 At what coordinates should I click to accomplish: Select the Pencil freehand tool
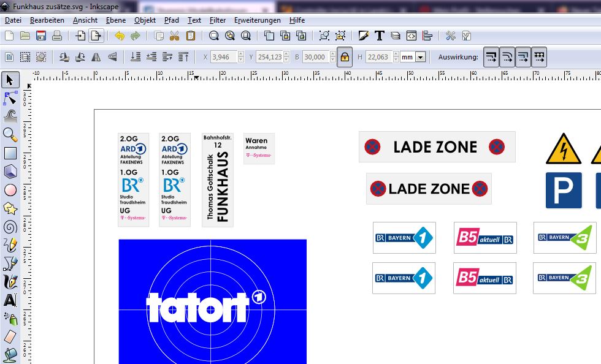(x=10, y=245)
